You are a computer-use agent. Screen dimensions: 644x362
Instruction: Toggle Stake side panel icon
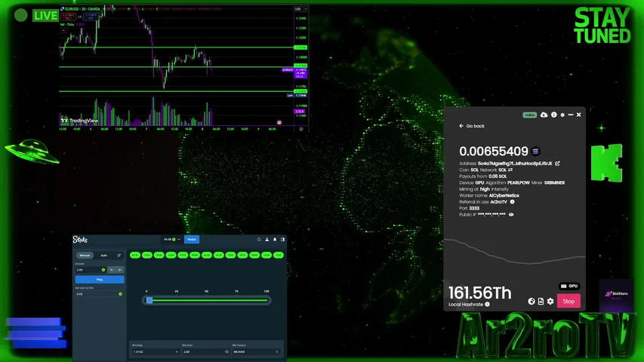[282, 239]
